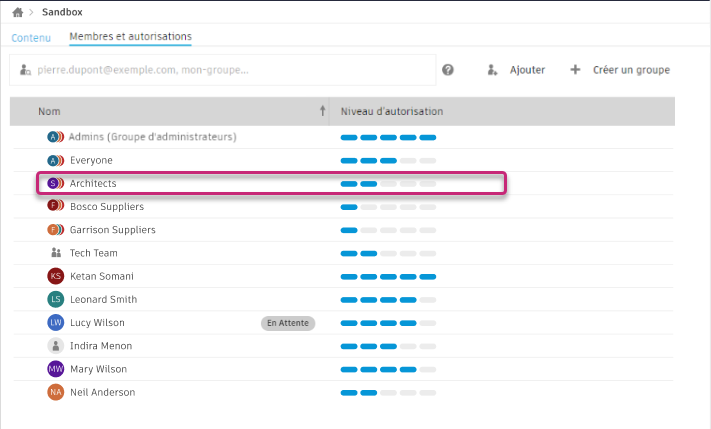Change Bosco Suppliers permission level bar
The height and width of the screenshot is (429, 711).
(x=388, y=207)
